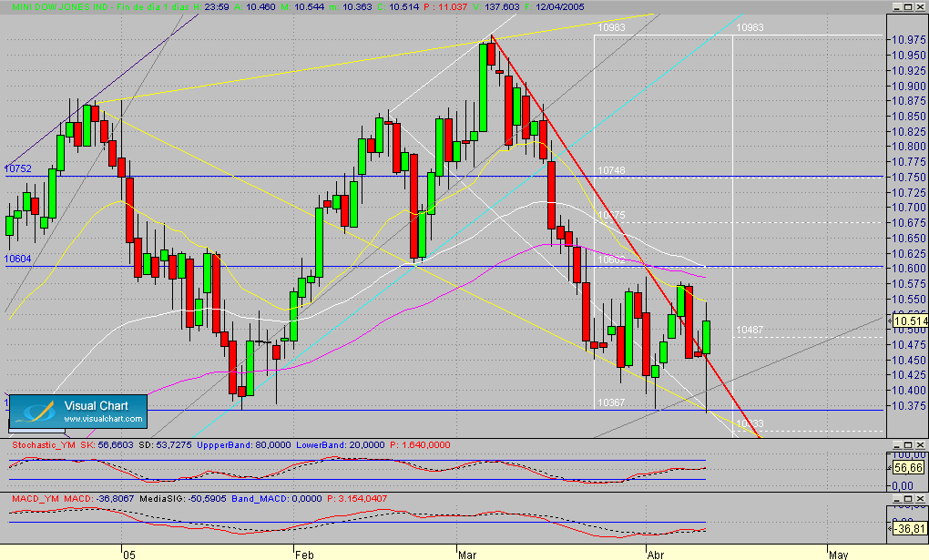Image resolution: width=929 pixels, height=560 pixels.
Task: Close the main price chart panel
Action: coord(920,6)
